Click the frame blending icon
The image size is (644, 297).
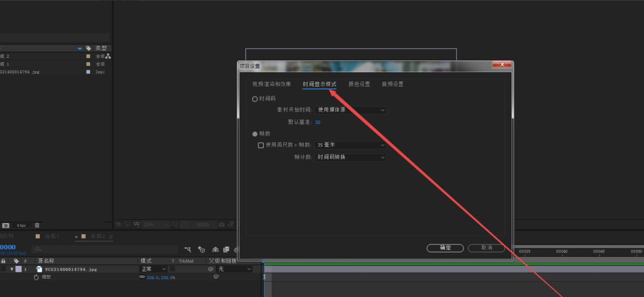[226, 249]
